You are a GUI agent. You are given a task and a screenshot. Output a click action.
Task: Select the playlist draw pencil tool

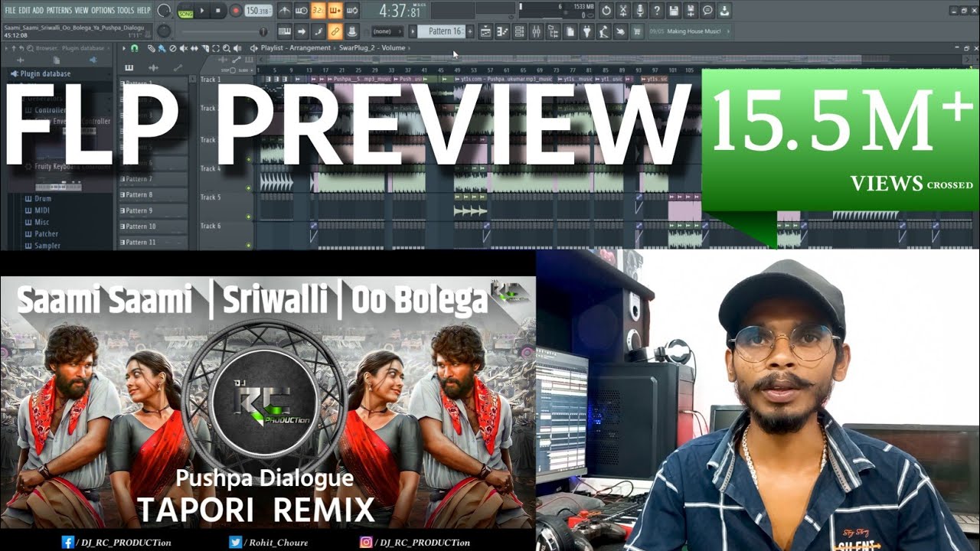click(x=152, y=48)
